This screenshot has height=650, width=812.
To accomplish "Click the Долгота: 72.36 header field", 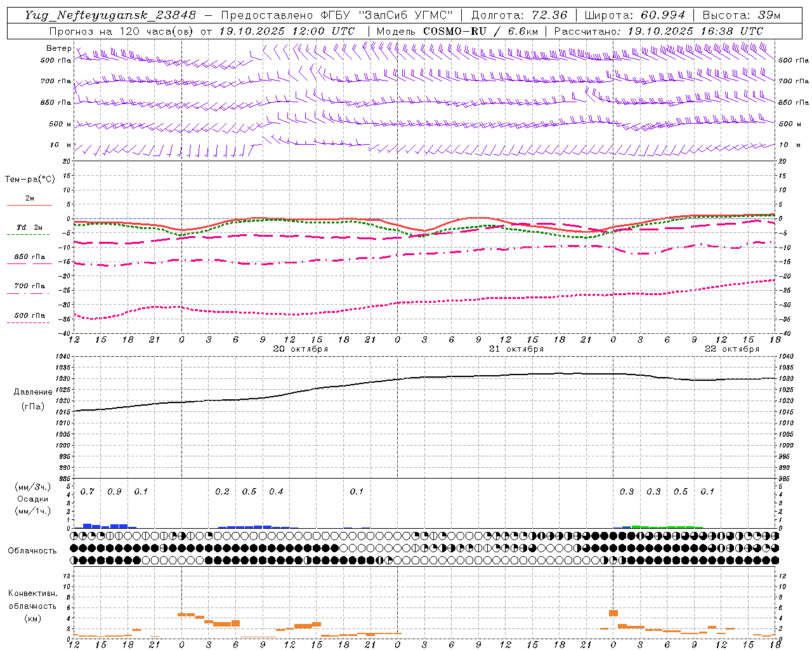I will (x=519, y=15).
